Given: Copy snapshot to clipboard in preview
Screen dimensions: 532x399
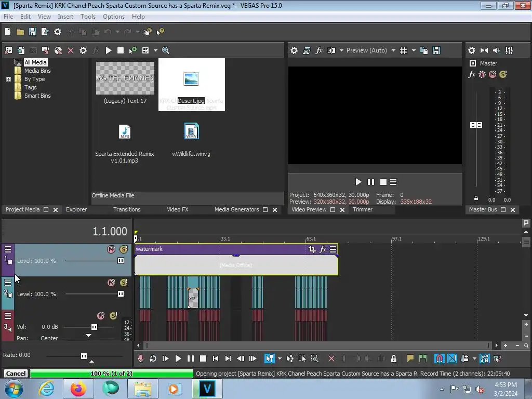Looking at the screenshot, I should [424, 50].
